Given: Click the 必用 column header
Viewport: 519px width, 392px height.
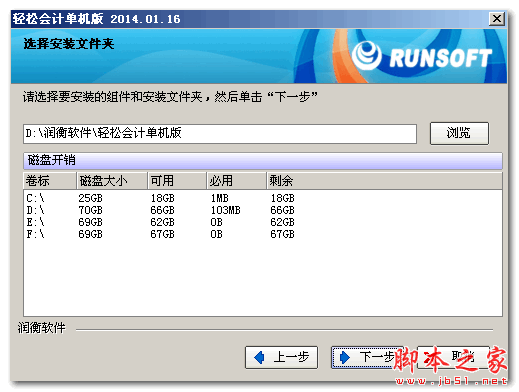Looking at the screenshot, I should point(237,181).
